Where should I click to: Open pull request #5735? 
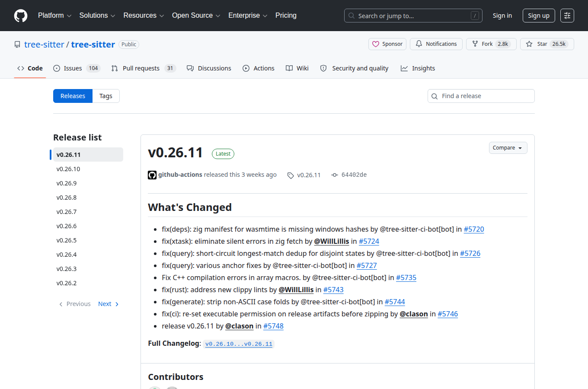(406, 277)
